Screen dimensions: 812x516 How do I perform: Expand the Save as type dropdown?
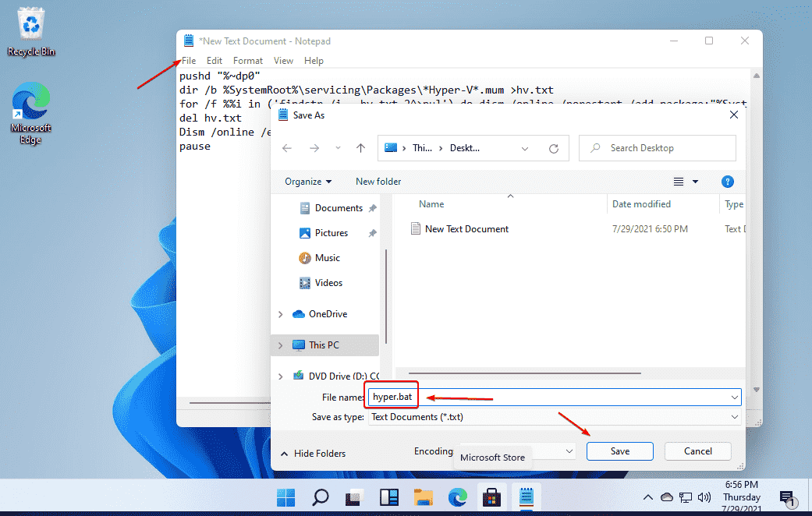pos(735,417)
